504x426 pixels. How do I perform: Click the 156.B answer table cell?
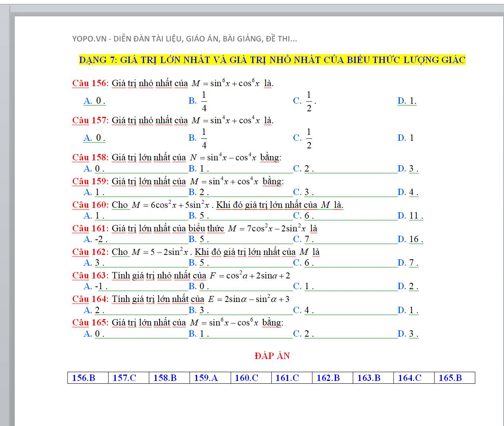tap(88, 378)
